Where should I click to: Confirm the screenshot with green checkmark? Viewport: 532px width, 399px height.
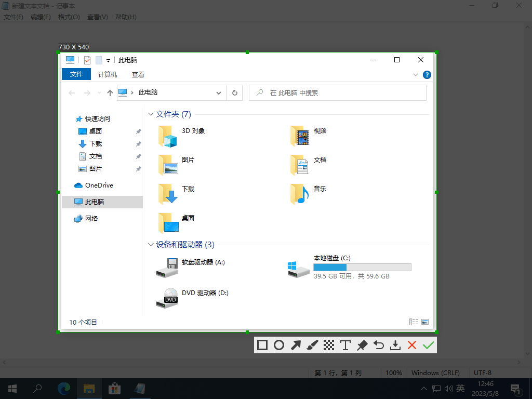pyautogui.click(x=429, y=345)
